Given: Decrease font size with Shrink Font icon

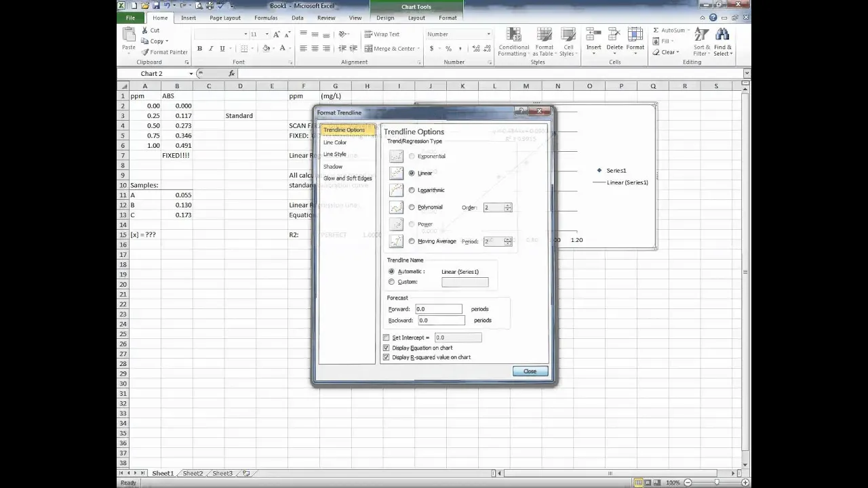Looking at the screenshot, I should pyautogui.click(x=287, y=34).
